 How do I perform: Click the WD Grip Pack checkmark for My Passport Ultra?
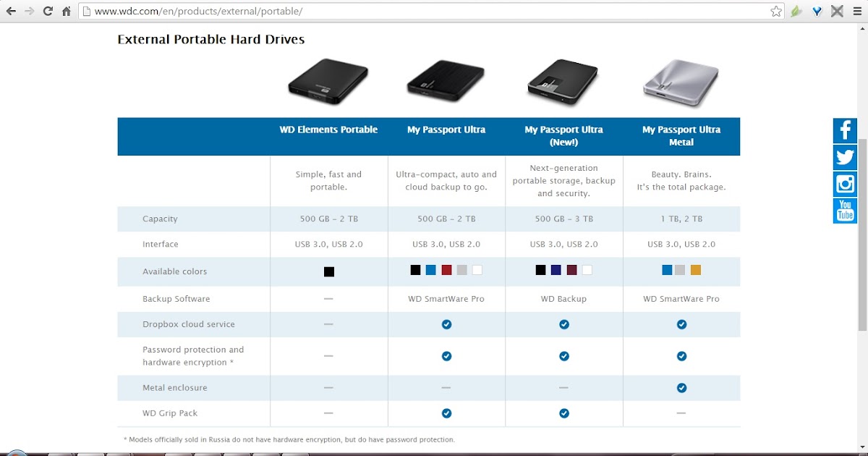click(446, 413)
